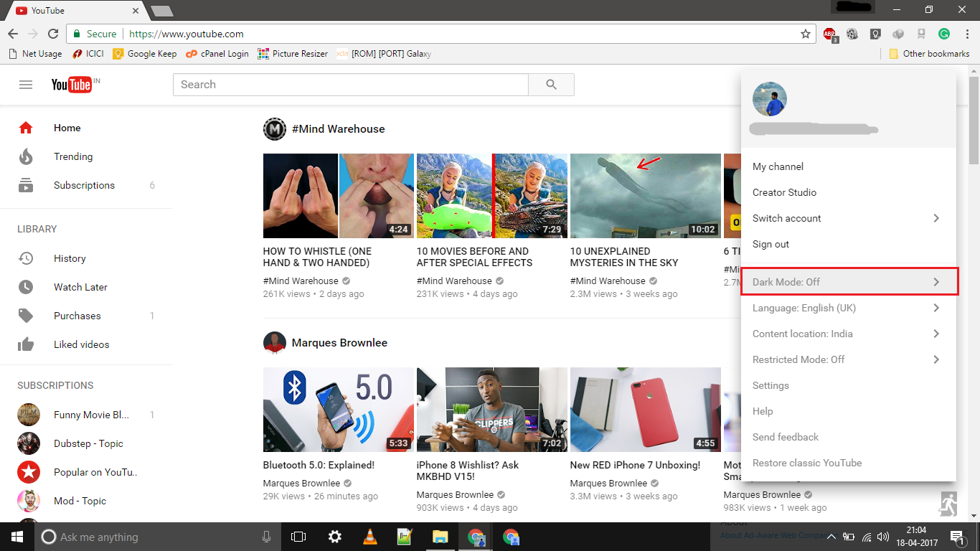Expand the Language submenu arrow

[x=936, y=308]
